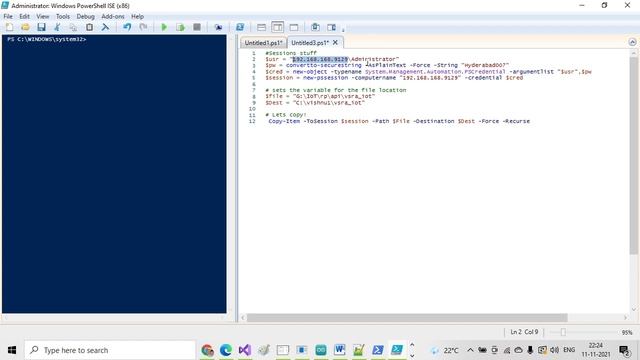The height and width of the screenshot is (360, 640).
Task: Adjust the zoom slider in status bar
Action: pyautogui.click(x=563, y=333)
